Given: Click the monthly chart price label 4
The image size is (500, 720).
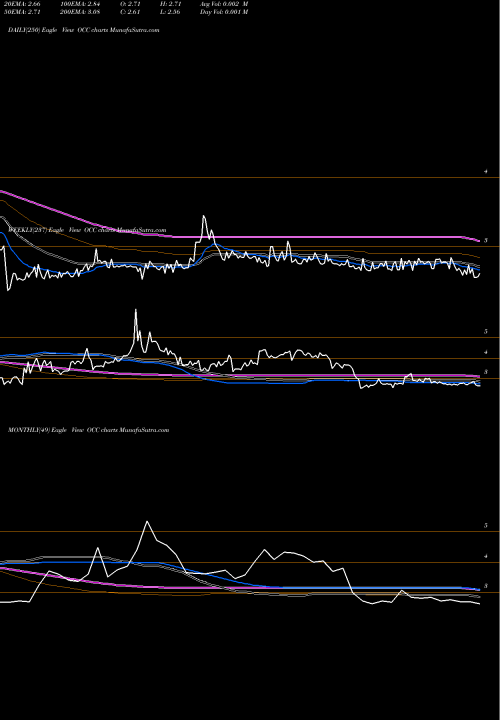Looking at the screenshot, I should [486, 556].
